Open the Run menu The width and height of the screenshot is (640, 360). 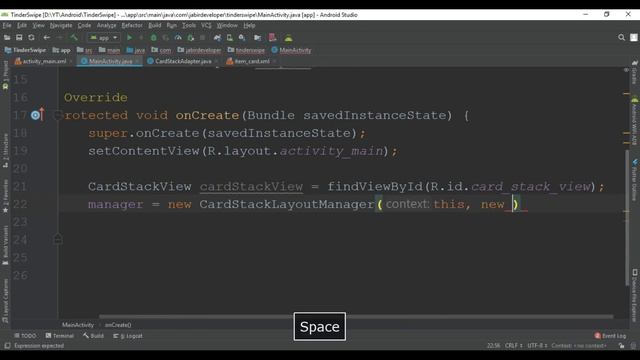tap(171, 25)
